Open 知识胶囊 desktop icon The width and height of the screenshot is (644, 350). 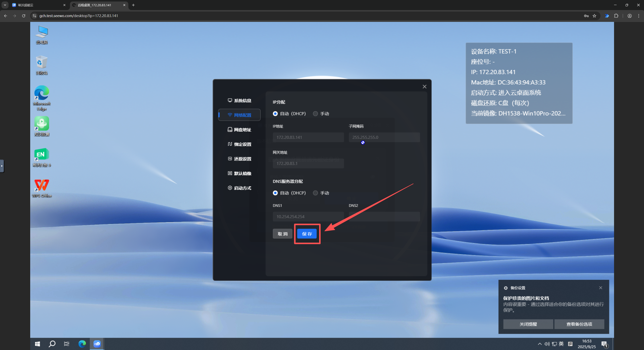(42, 124)
